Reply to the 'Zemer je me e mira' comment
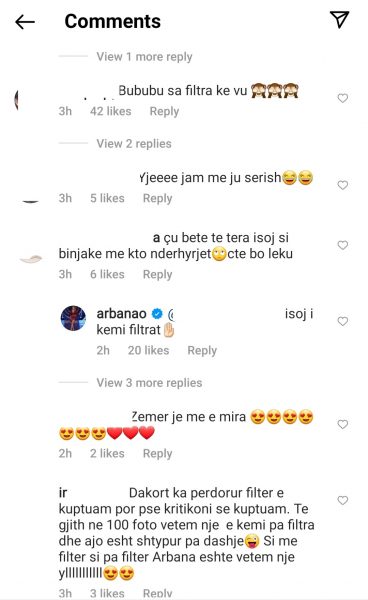The height and width of the screenshot is (600, 368). 158,453
